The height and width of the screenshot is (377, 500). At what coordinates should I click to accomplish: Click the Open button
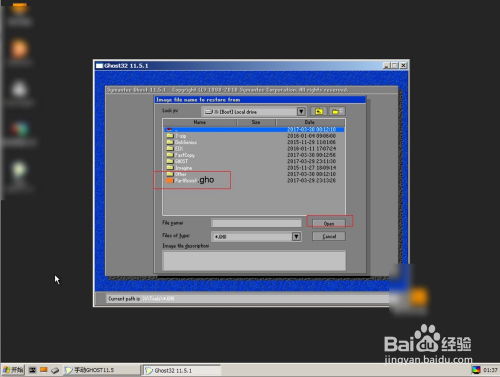coord(329,223)
